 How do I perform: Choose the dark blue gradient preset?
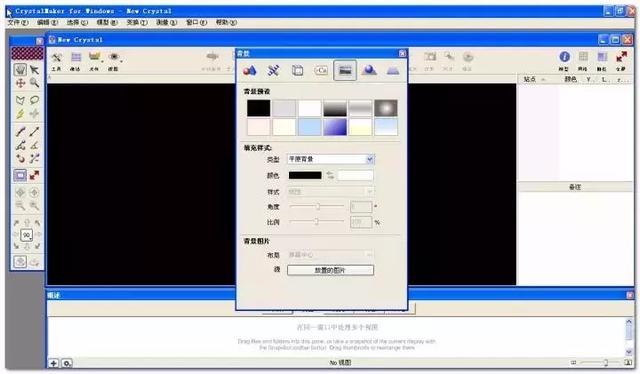[x=335, y=127]
